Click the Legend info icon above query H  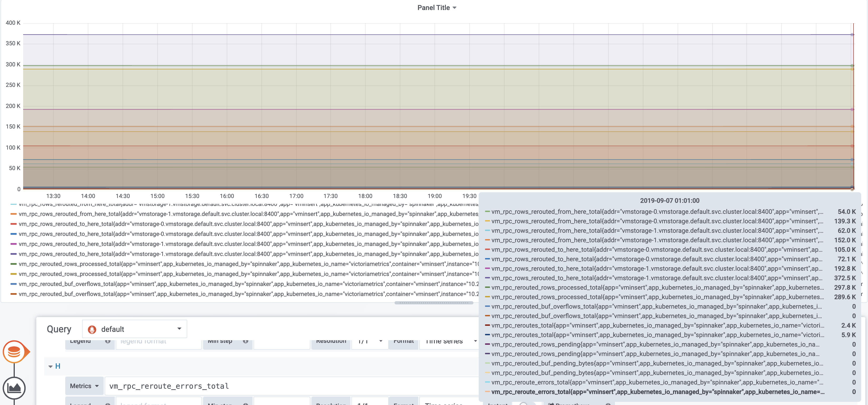(x=108, y=341)
